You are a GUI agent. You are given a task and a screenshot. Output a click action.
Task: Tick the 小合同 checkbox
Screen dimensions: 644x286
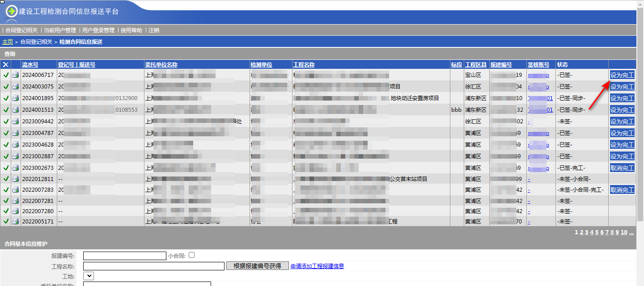click(x=192, y=255)
